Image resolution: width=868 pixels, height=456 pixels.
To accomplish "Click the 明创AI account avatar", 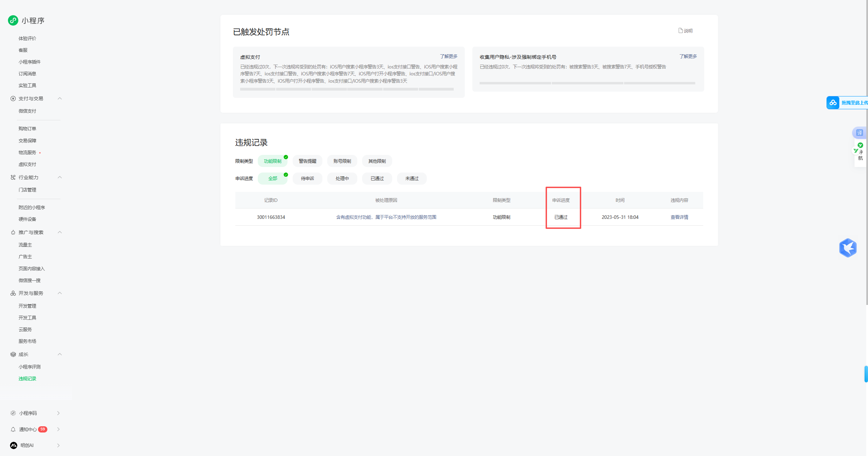I will [x=13, y=445].
